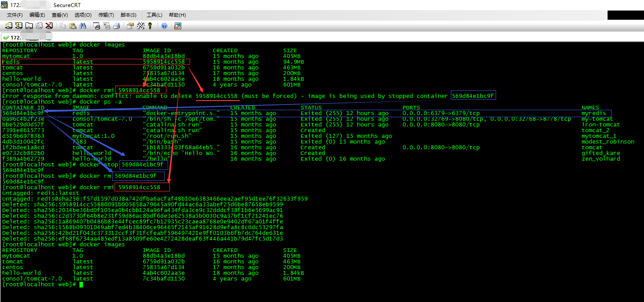This screenshot has width=644, height=302.
Task: Click 'zen_volhard' container name
Action: click(601, 159)
